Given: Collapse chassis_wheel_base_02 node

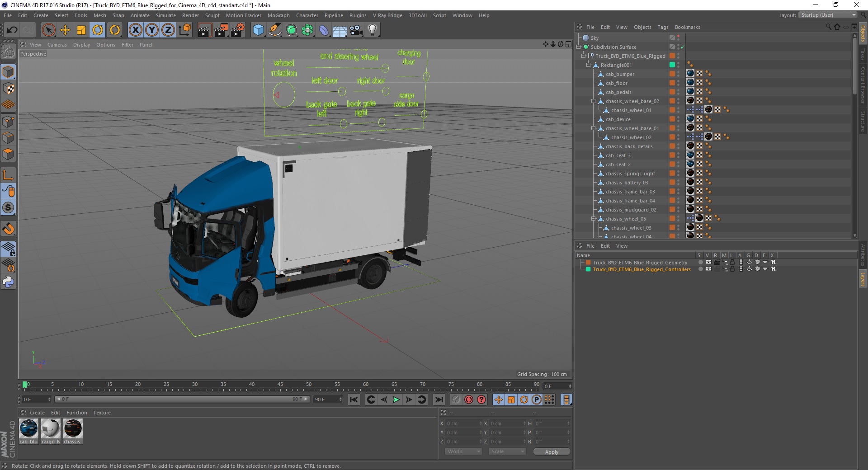Looking at the screenshot, I should [x=594, y=101].
